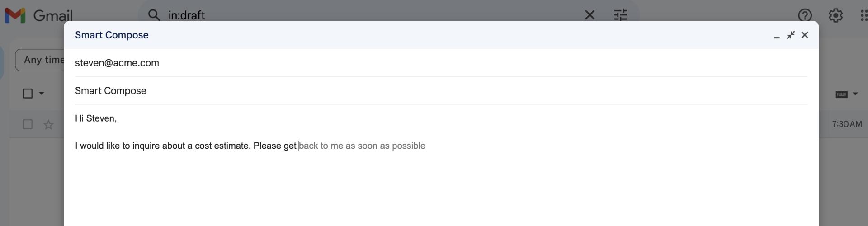The height and width of the screenshot is (226, 868).
Task: Open the Google apps grid
Action: (863, 15)
